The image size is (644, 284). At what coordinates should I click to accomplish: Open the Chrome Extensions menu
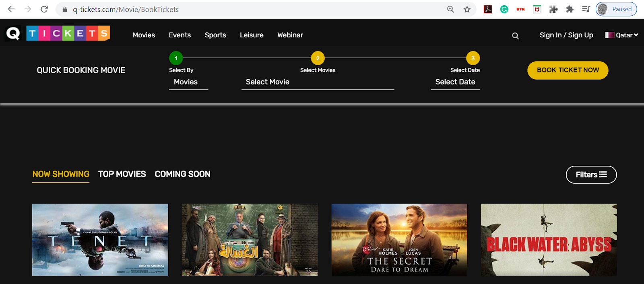coord(570,9)
